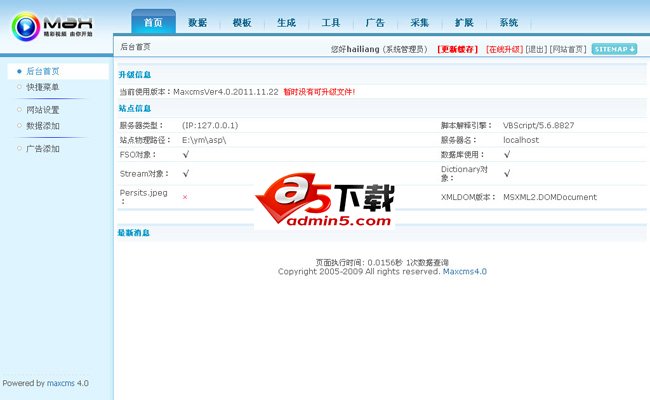Screen dimensions: 650x400
Task: Click the VBScript/5.6.8827 value
Action: pos(538,125)
